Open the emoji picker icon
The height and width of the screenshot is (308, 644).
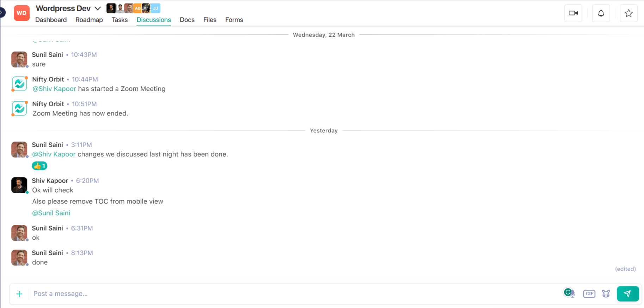[606, 294]
